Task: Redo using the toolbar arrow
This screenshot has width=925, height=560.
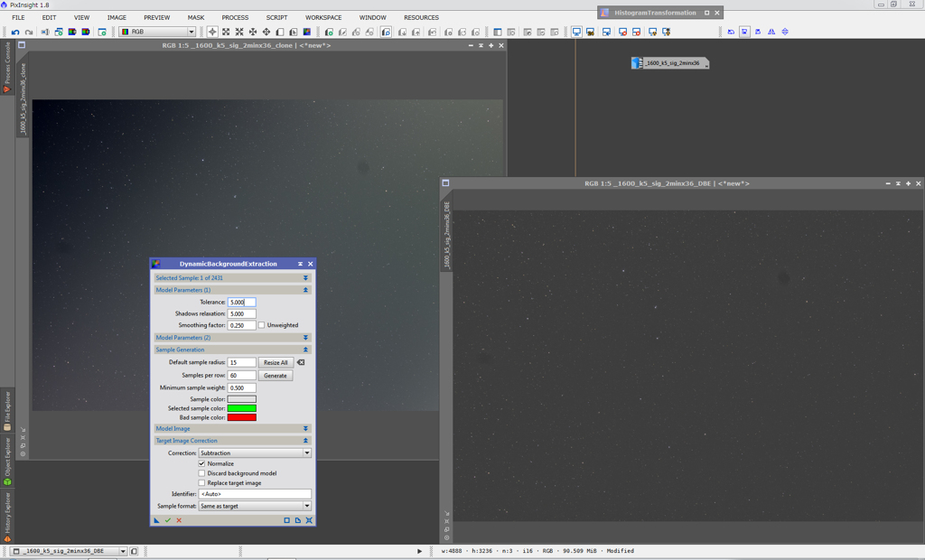Action: click(28, 32)
